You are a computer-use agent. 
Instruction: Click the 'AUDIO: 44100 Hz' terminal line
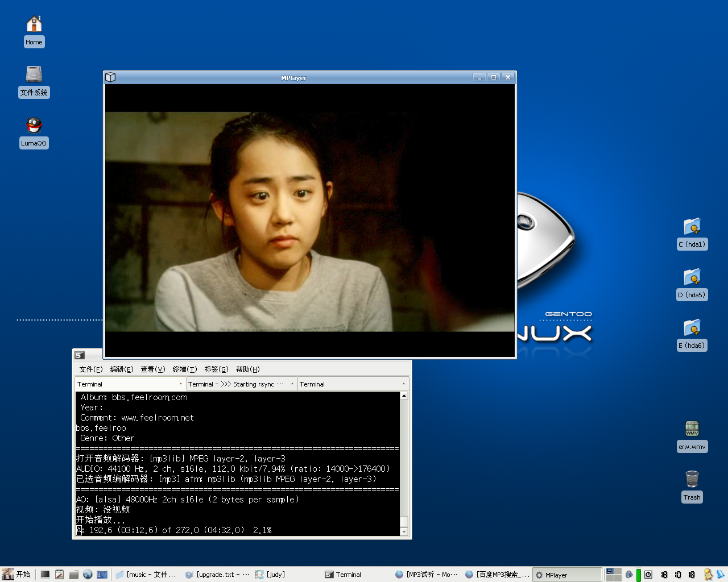233,469
